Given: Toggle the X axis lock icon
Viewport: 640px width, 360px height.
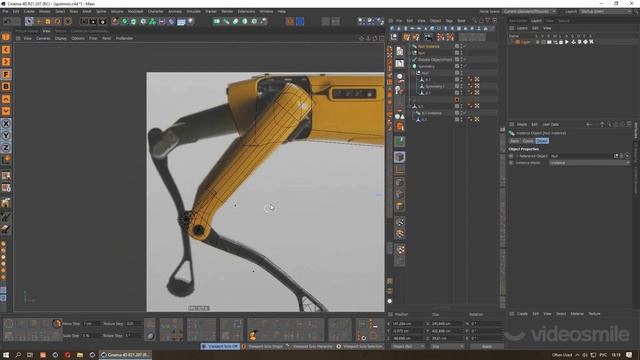Looking at the screenshot, I should pos(6,123).
